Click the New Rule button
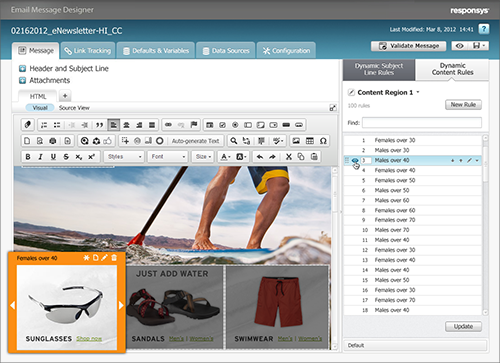This screenshot has height=363, width=500. point(463,105)
